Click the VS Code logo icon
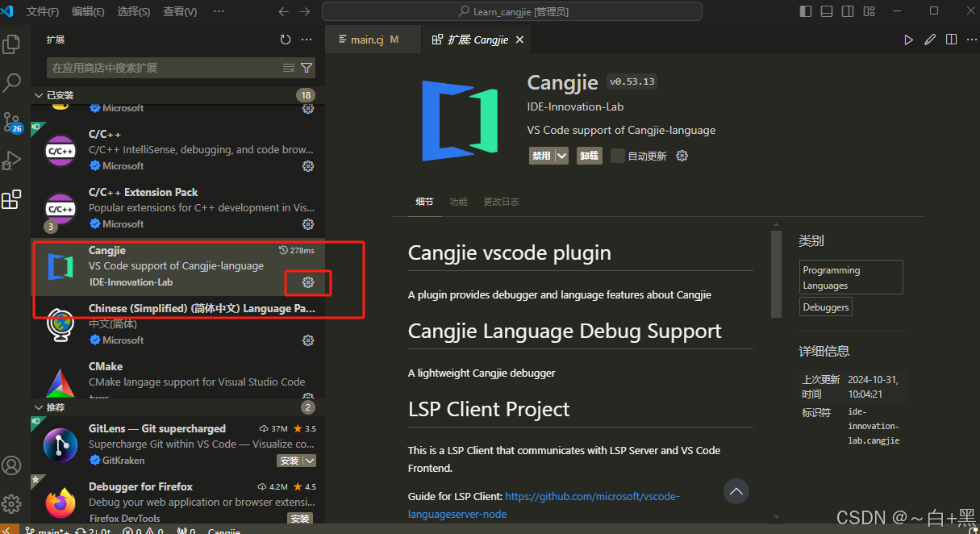980x534 pixels. click(9, 11)
